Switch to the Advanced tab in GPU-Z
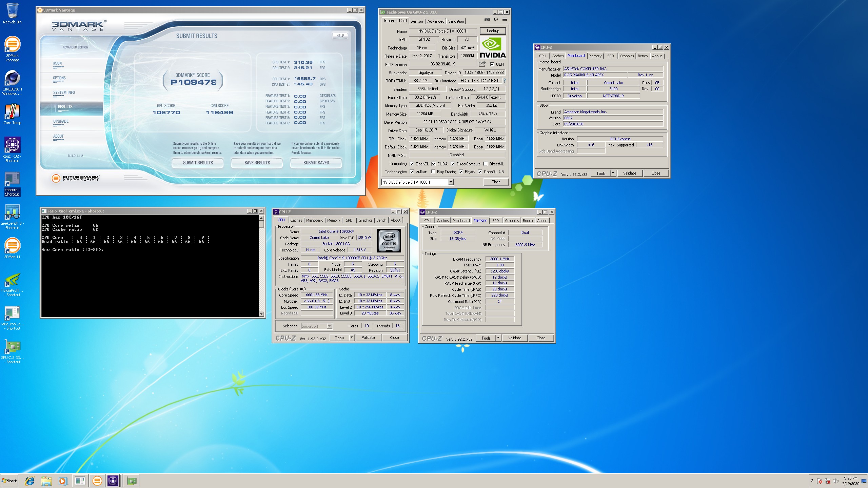This screenshot has height=488, width=868. pos(436,21)
